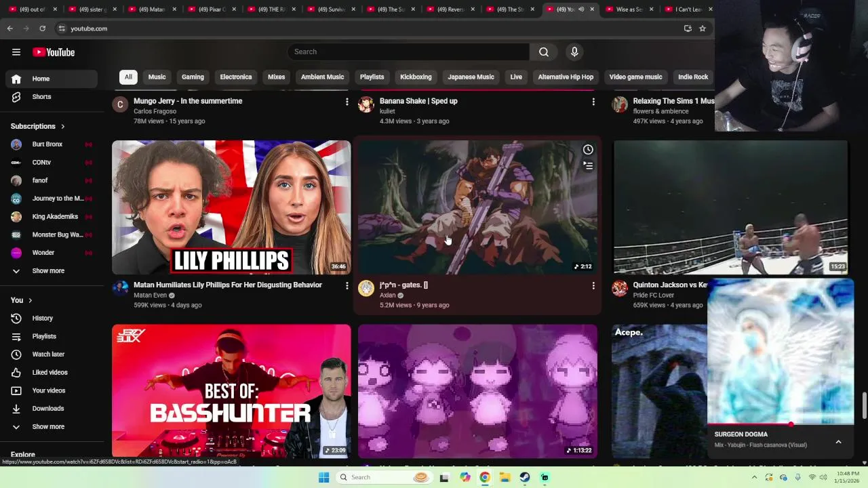Open Copilot from the taskbar
The width and height of the screenshot is (868, 488).
tap(465, 477)
